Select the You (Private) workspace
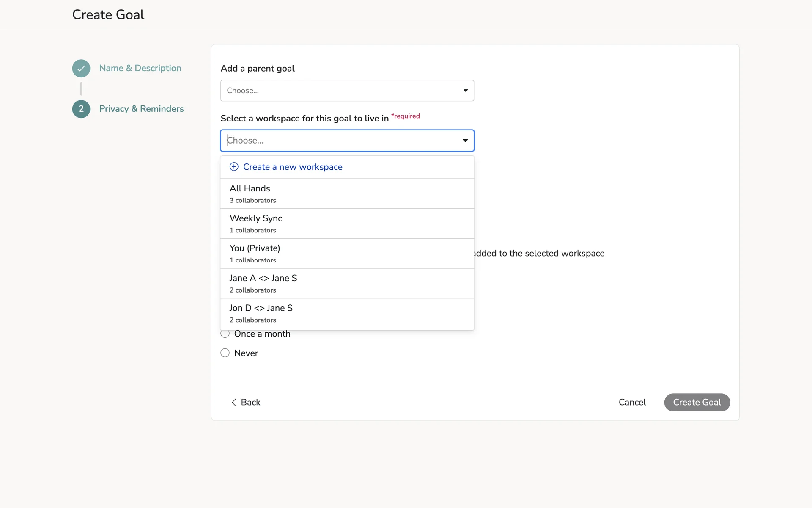This screenshot has width=812, height=508. (347, 254)
